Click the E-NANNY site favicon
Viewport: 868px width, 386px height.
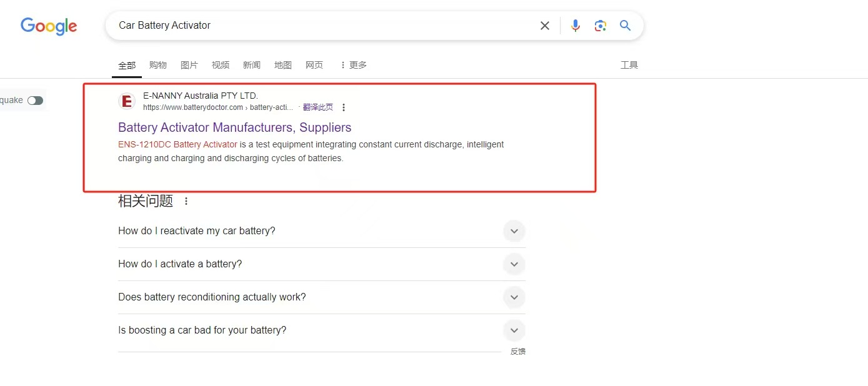point(127,101)
